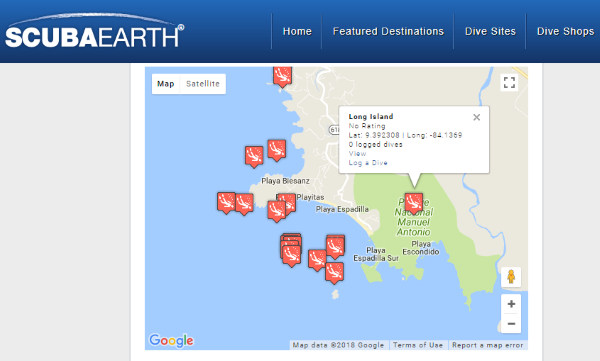Click the ScubaEarth logo
The width and height of the screenshot is (600, 361).
coord(94,32)
